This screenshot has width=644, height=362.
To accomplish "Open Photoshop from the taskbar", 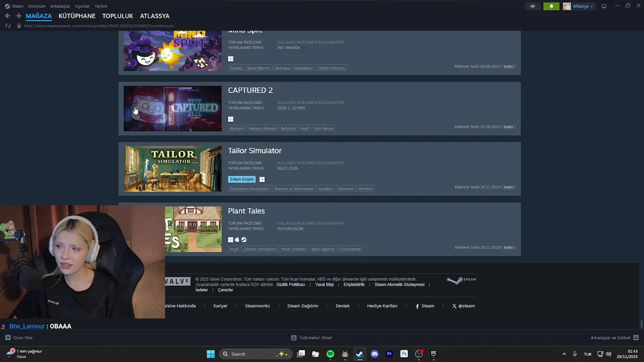I will 404,354.
